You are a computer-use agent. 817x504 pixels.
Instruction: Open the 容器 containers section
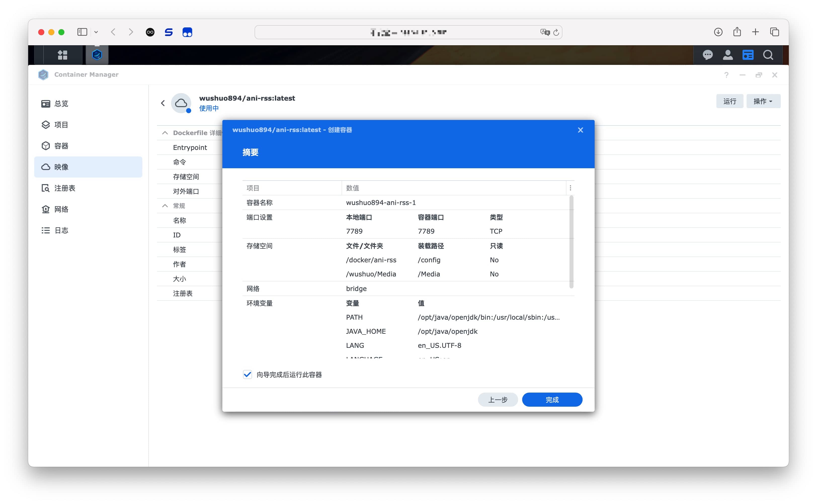pyautogui.click(x=88, y=146)
